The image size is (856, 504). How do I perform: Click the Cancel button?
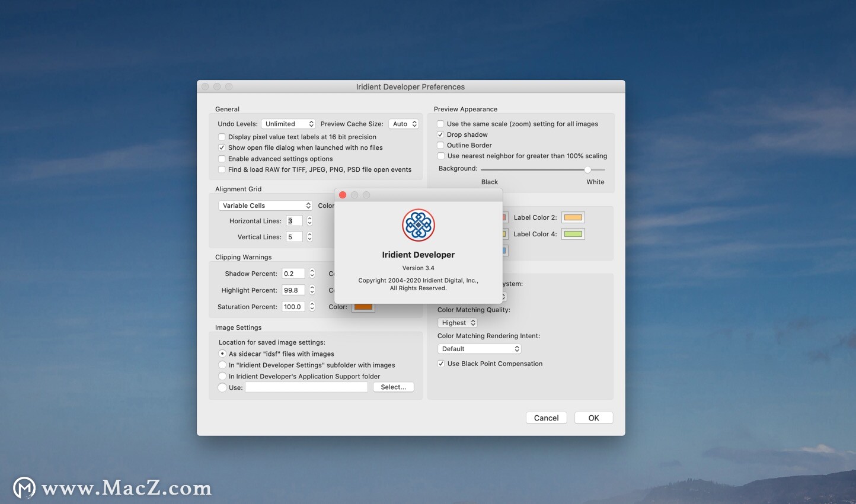click(547, 418)
